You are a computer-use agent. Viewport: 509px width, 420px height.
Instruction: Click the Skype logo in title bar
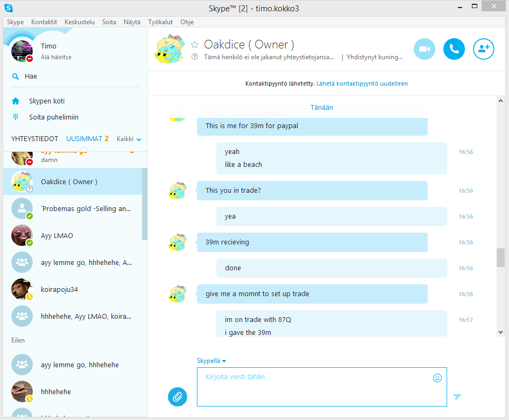pyautogui.click(x=9, y=8)
